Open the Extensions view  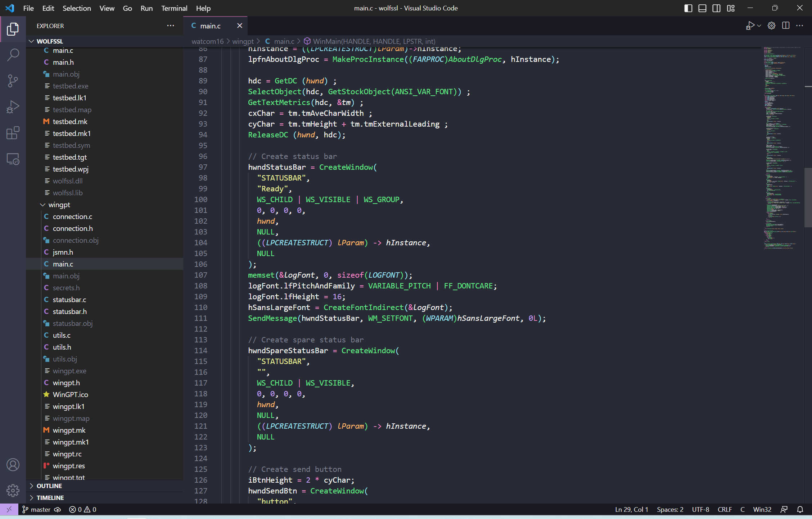[x=13, y=133]
